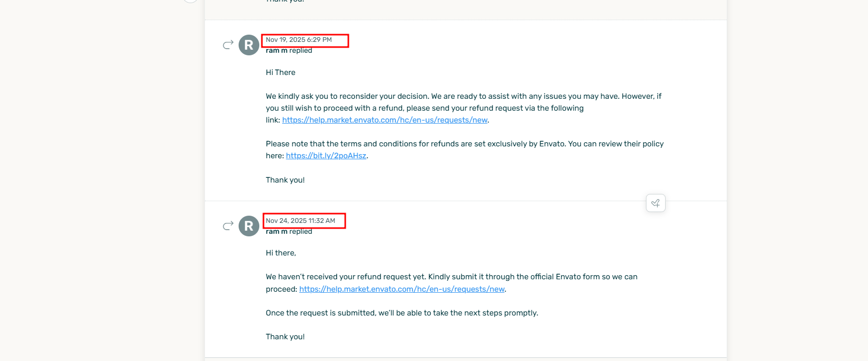
Task: Click the 'ram m' name on Nov 19 reply
Action: [276, 51]
